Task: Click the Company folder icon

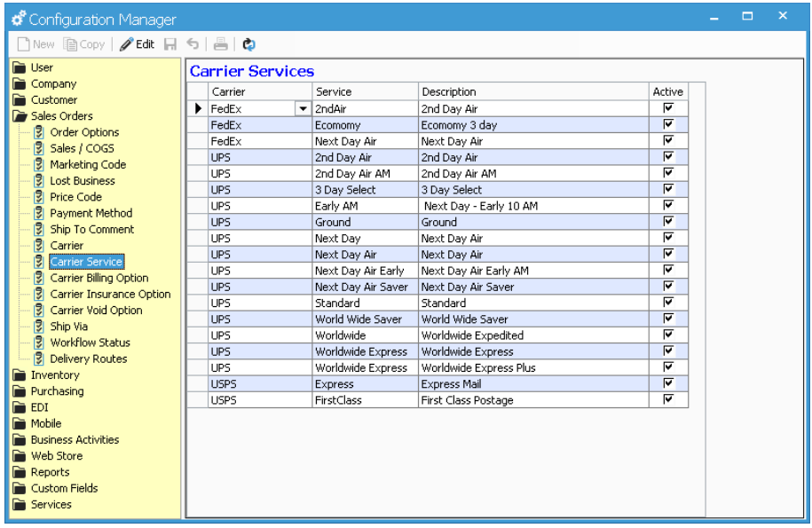Action: click(20, 83)
